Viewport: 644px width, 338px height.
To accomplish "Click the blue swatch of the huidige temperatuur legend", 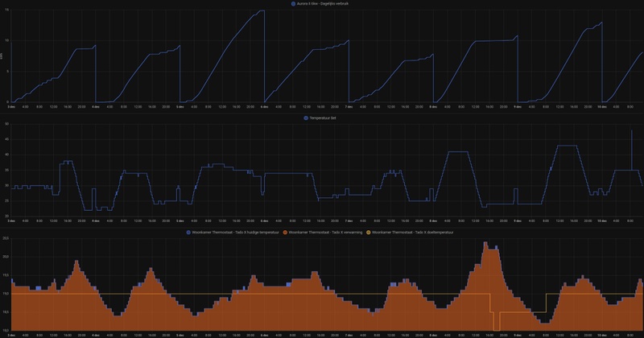I will click(188, 233).
